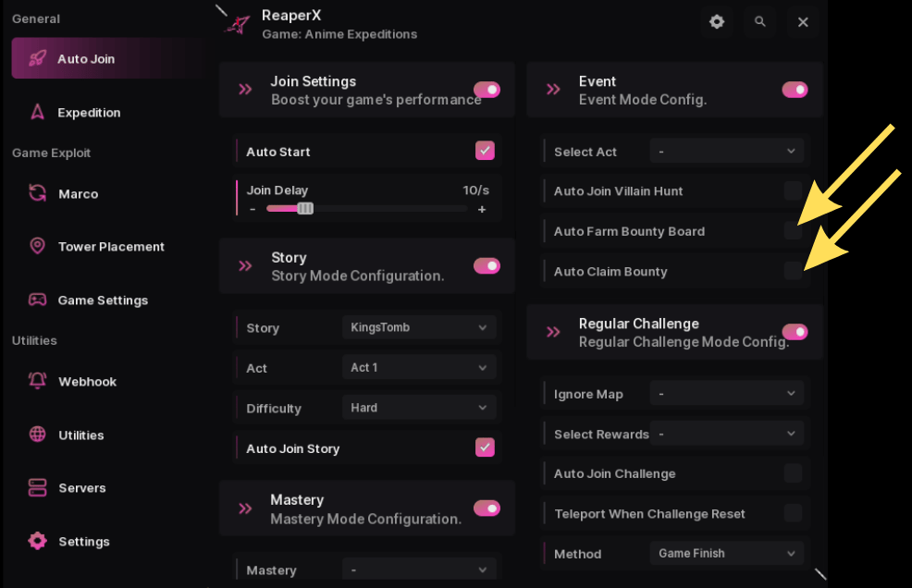912x588 pixels.
Task: Click the ReaperX title text
Action: point(291,15)
